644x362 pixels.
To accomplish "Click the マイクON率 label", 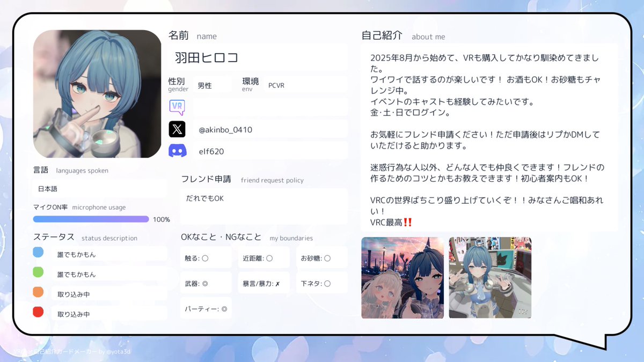I will tap(50, 207).
